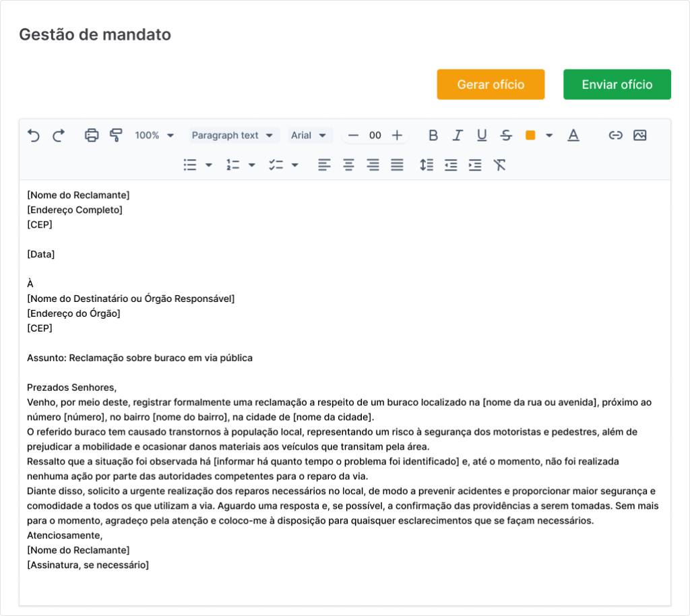Insert an image using the picture icon
Screen dimensions: 690x616
point(639,135)
